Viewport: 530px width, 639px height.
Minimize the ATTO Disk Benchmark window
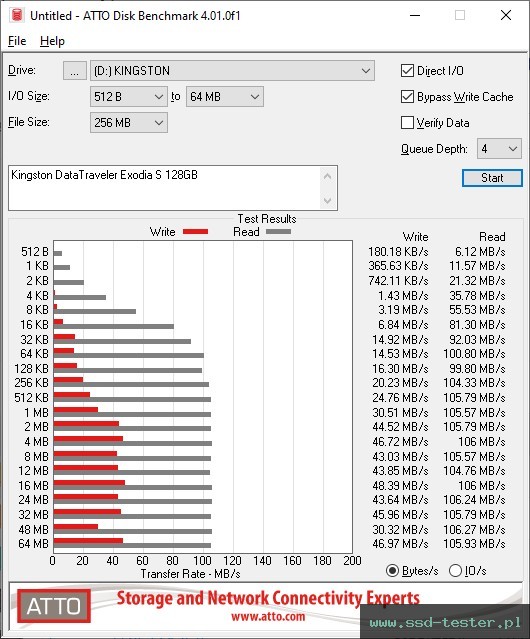tap(415, 15)
